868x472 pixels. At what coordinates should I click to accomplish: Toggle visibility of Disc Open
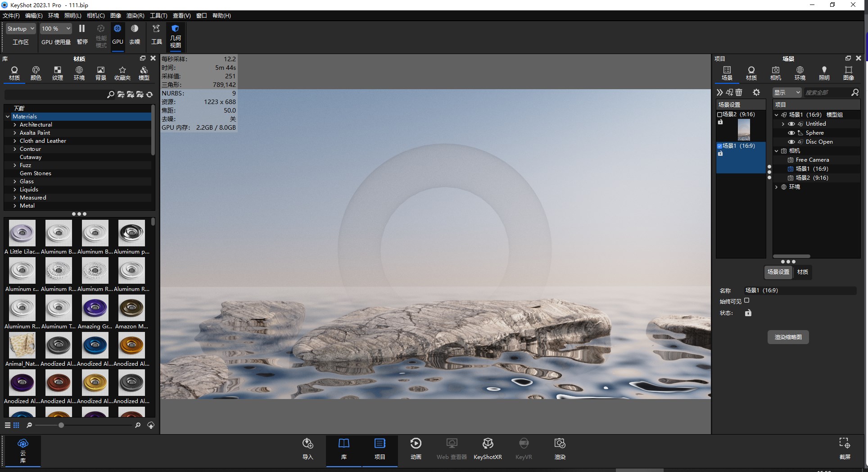[x=791, y=142]
